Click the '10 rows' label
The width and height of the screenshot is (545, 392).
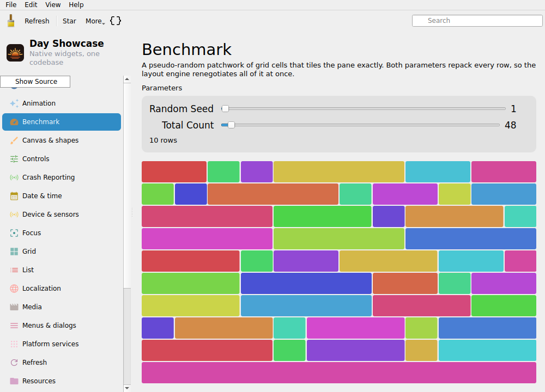click(163, 140)
